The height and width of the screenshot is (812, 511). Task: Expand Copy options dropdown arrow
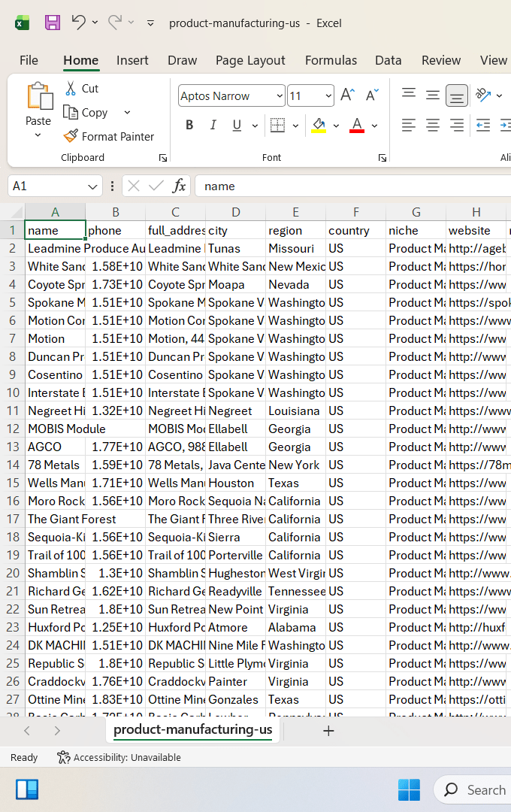pos(127,112)
